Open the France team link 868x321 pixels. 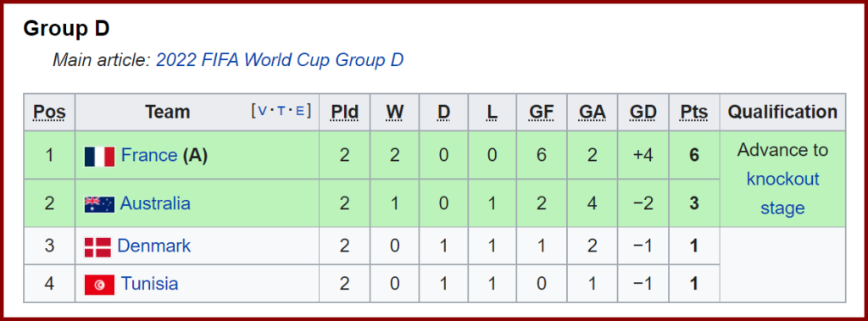point(149,156)
